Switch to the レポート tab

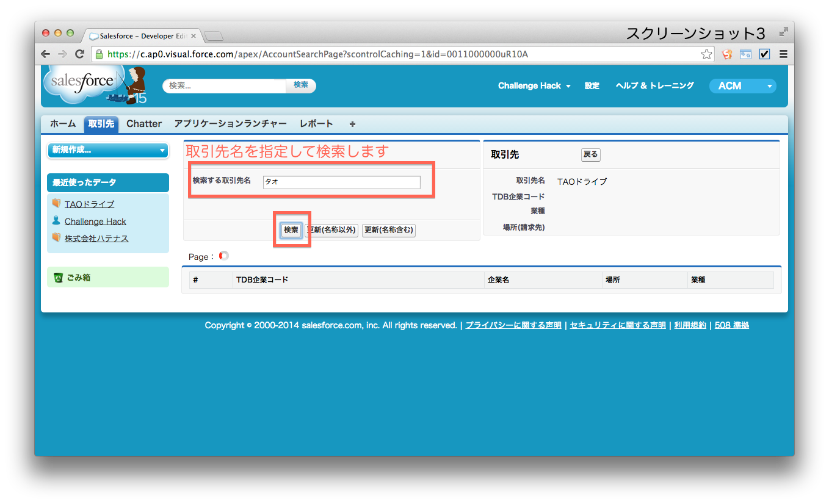click(x=316, y=124)
